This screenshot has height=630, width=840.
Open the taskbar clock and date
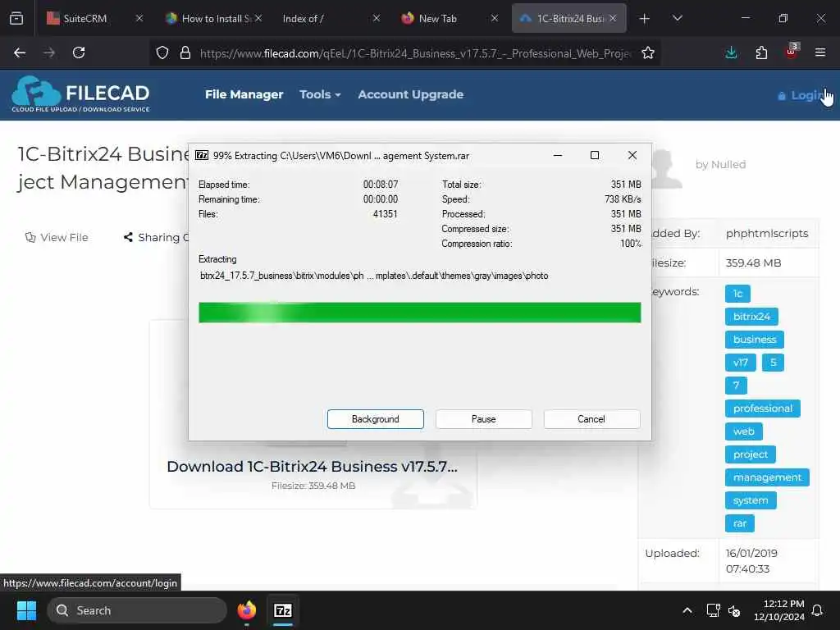coord(779,610)
